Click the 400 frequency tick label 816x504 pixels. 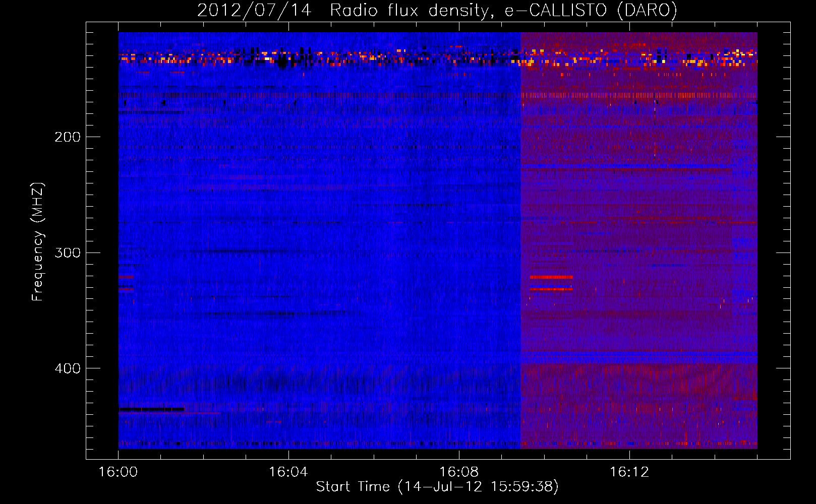click(x=68, y=368)
